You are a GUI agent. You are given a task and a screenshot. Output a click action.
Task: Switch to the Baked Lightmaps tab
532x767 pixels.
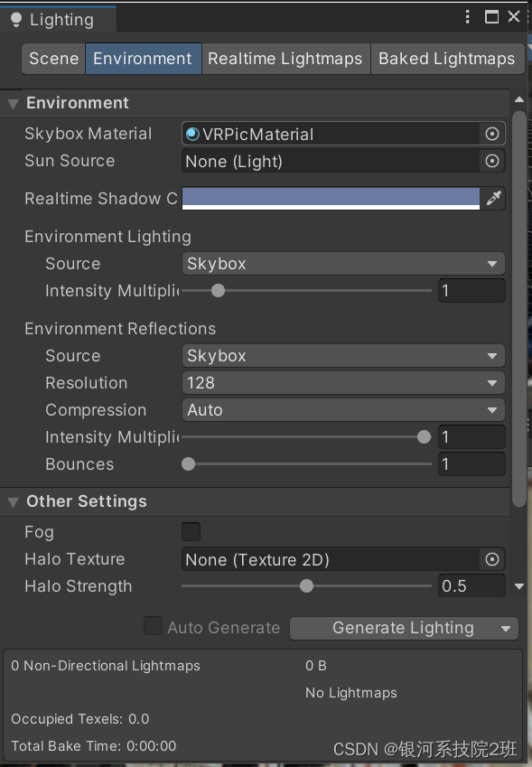(447, 58)
